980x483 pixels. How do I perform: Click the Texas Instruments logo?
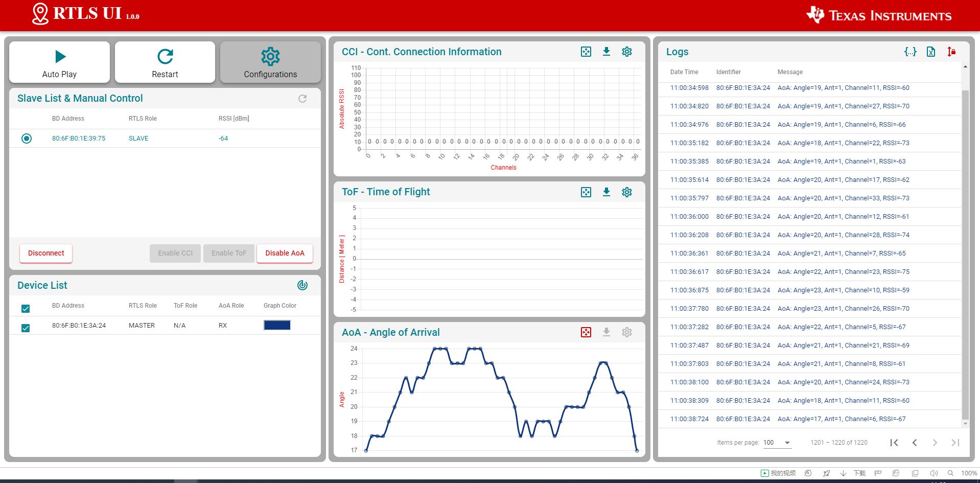879,15
